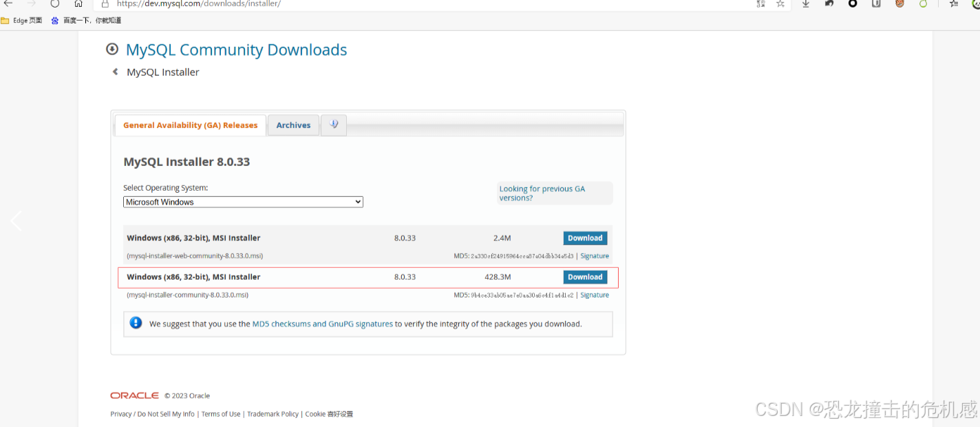Click the padlock site info icon
The height and width of the screenshot is (427, 980).
[x=105, y=3]
